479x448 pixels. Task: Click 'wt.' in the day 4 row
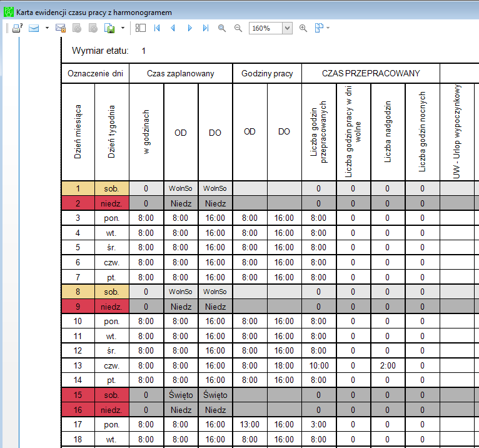click(x=111, y=233)
